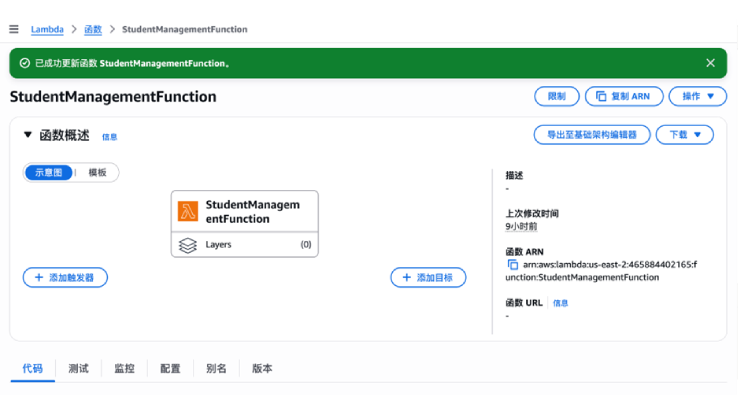The width and height of the screenshot is (739, 415).
Task: Open the 测试 tab
Action: (x=78, y=368)
